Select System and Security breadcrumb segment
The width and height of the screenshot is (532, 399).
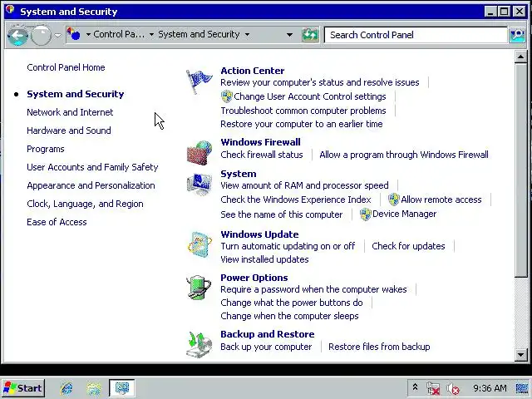pos(199,34)
